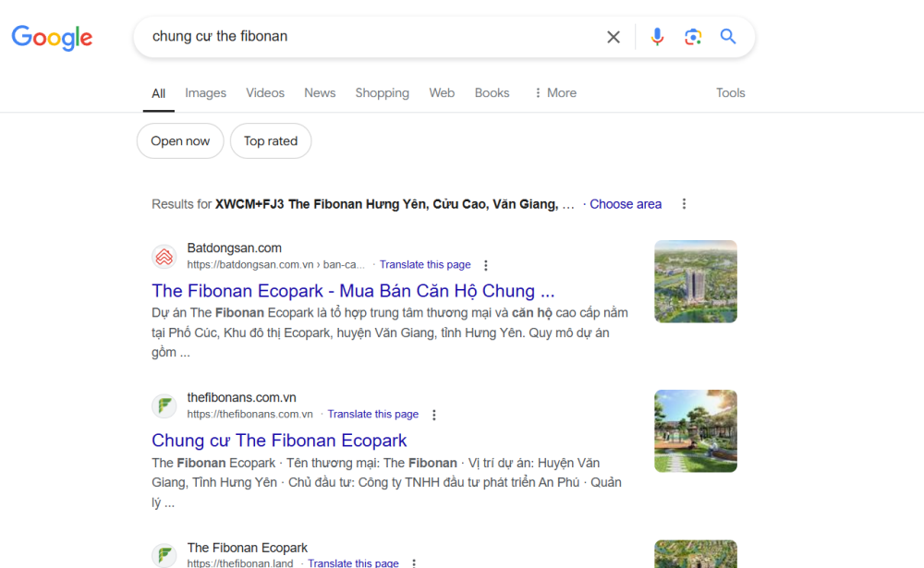The height and width of the screenshot is (568, 924).
Task: Open three-dot menu beside Choose area
Action: [x=684, y=204]
